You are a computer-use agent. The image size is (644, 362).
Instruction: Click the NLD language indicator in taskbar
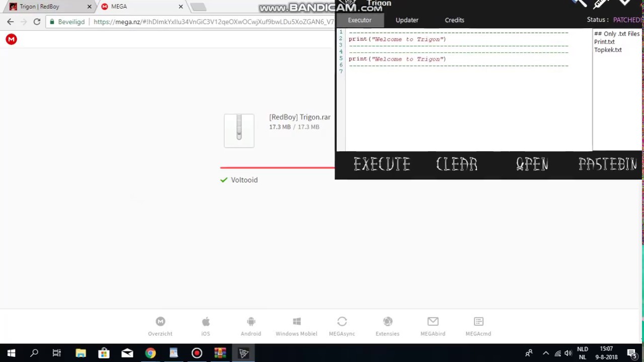coord(583,349)
